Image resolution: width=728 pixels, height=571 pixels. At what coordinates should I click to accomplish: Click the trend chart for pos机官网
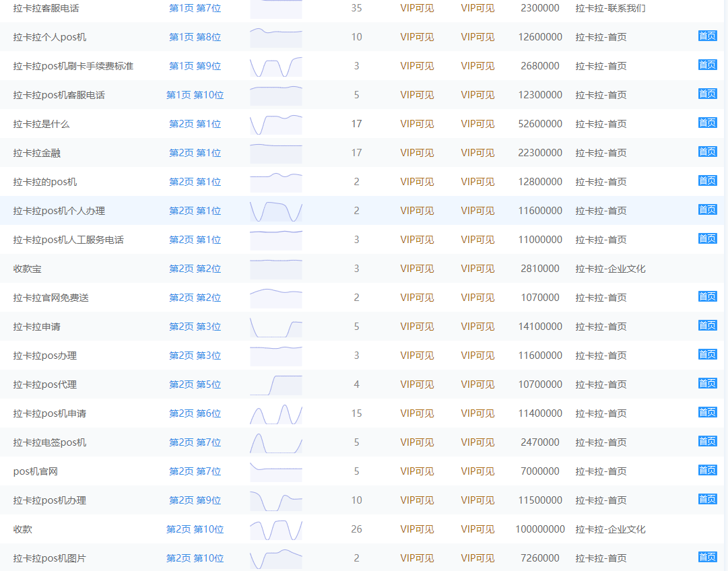click(276, 471)
